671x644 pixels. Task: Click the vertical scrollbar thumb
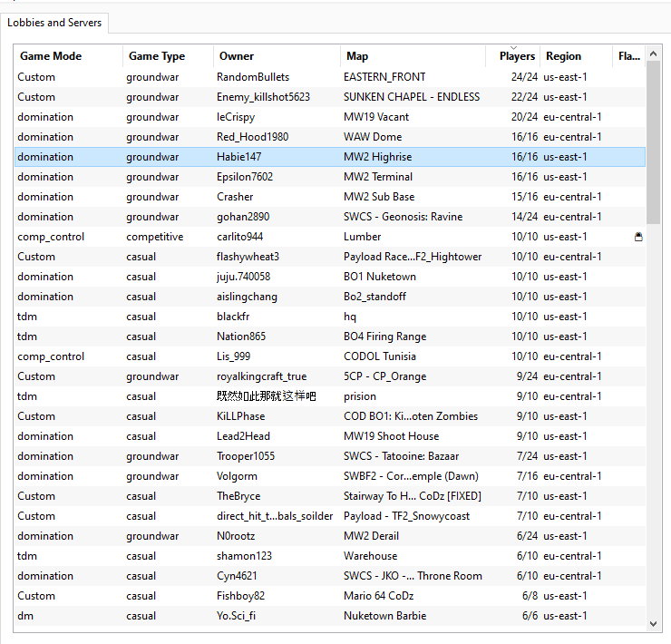653,142
